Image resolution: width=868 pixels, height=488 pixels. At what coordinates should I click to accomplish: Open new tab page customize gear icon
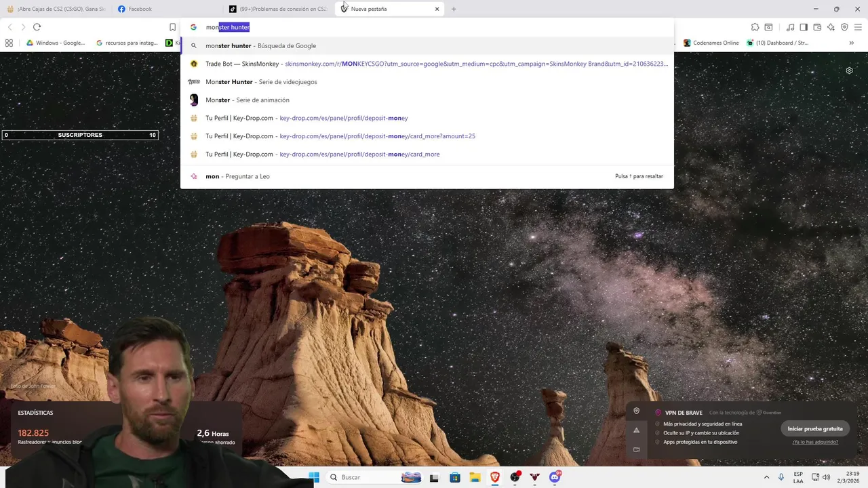(849, 70)
